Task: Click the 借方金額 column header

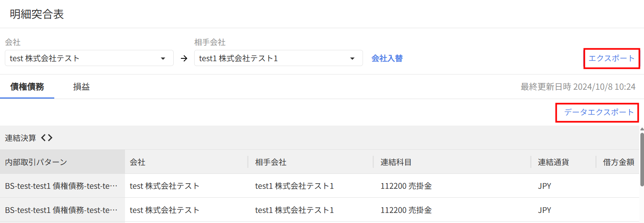Action: 618,162
